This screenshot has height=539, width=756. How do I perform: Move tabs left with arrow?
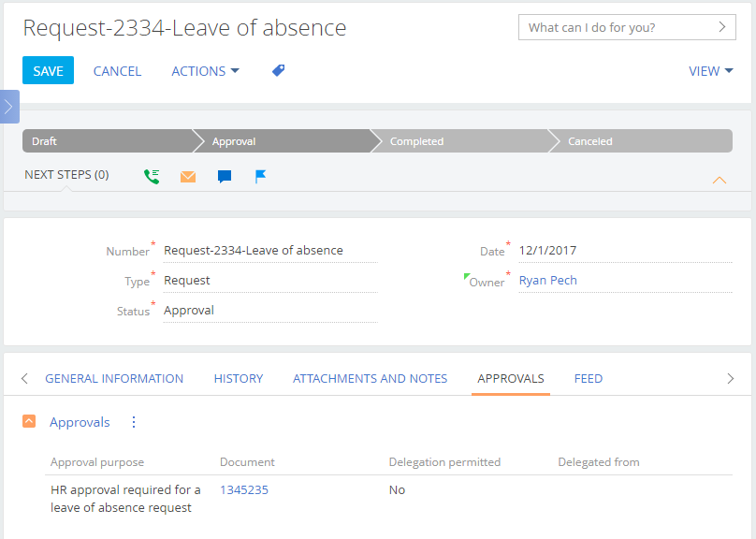(24, 378)
